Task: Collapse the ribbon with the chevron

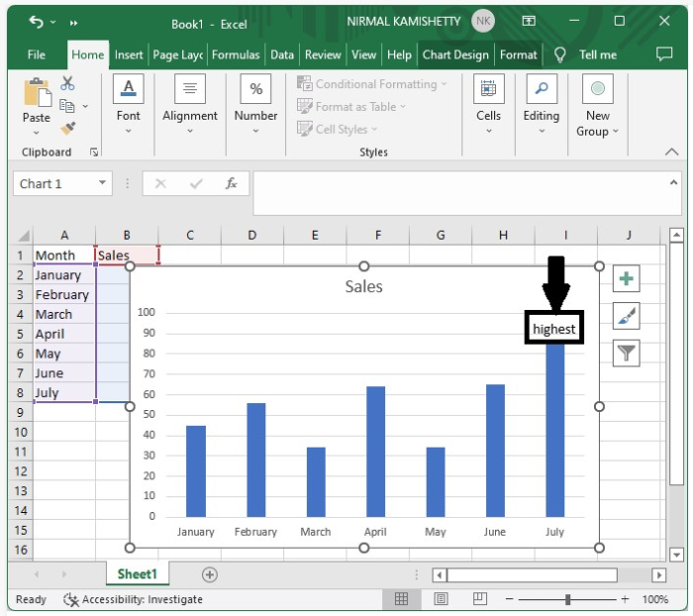Action: click(x=671, y=152)
